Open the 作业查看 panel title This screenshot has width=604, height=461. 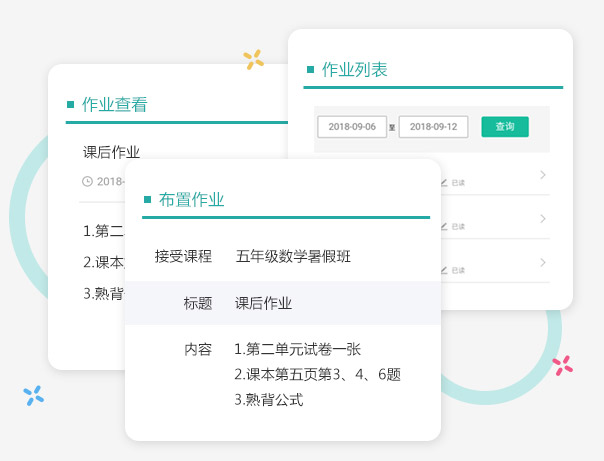point(114,104)
